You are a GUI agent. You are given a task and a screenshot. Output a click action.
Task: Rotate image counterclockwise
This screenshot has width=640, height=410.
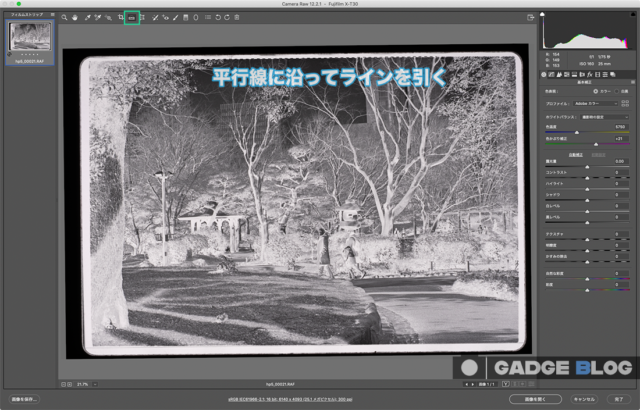pos(218,18)
